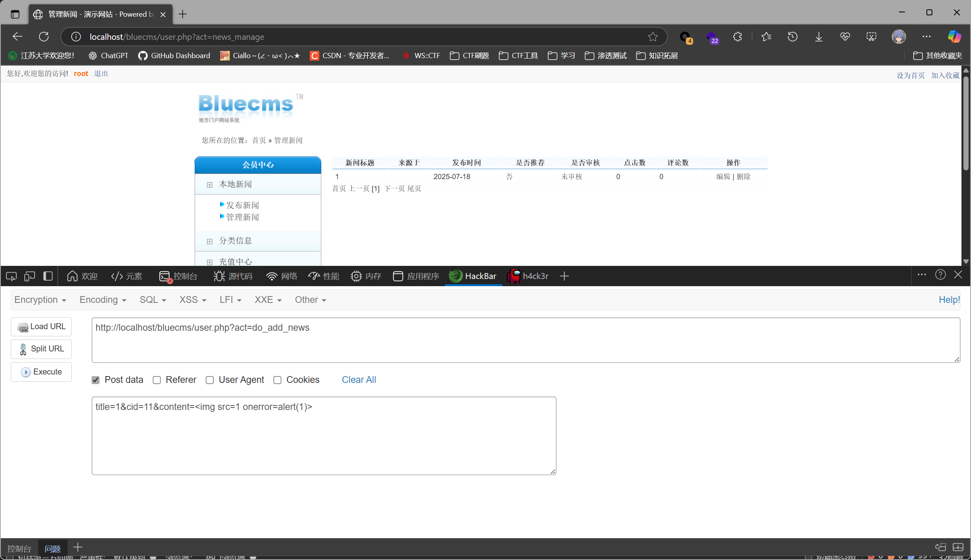Star this page as favorite
971x560 pixels.
pyautogui.click(x=653, y=37)
